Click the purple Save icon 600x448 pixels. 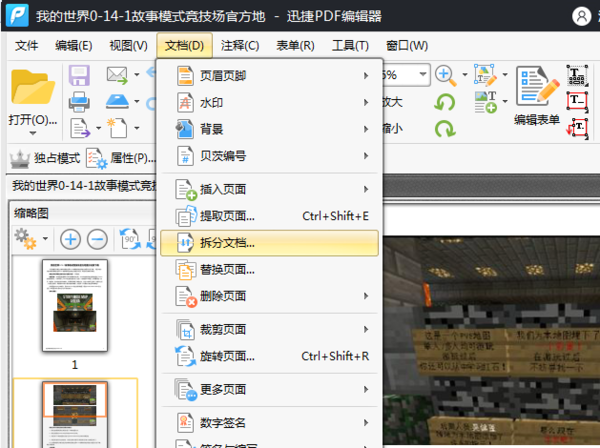(x=79, y=75)
